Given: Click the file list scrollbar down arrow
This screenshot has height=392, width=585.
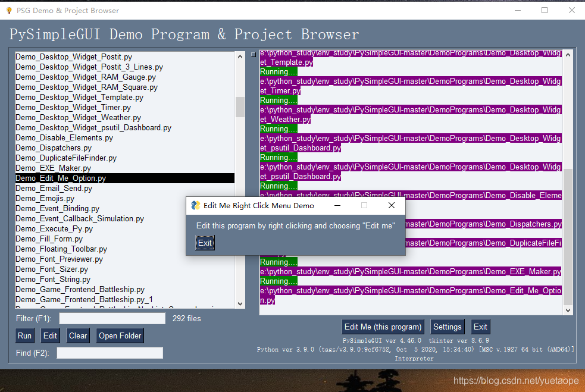Looking at the screenshot, I should (x=240, y=303).
